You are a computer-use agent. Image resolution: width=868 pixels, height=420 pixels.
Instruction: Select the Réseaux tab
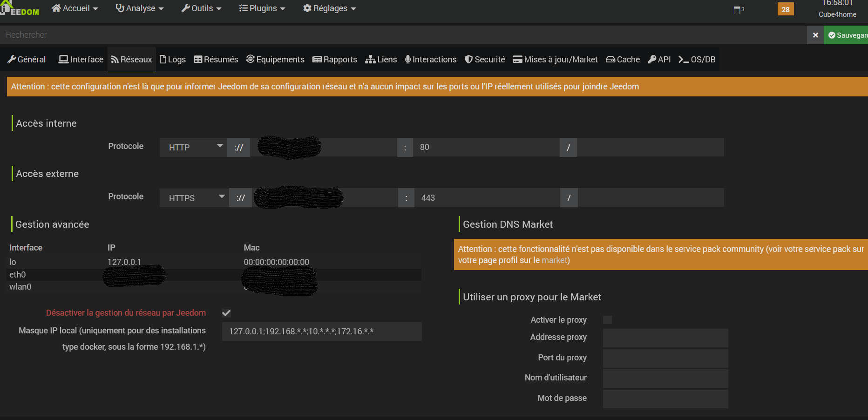pyautogui.click(x=131, y=60)
